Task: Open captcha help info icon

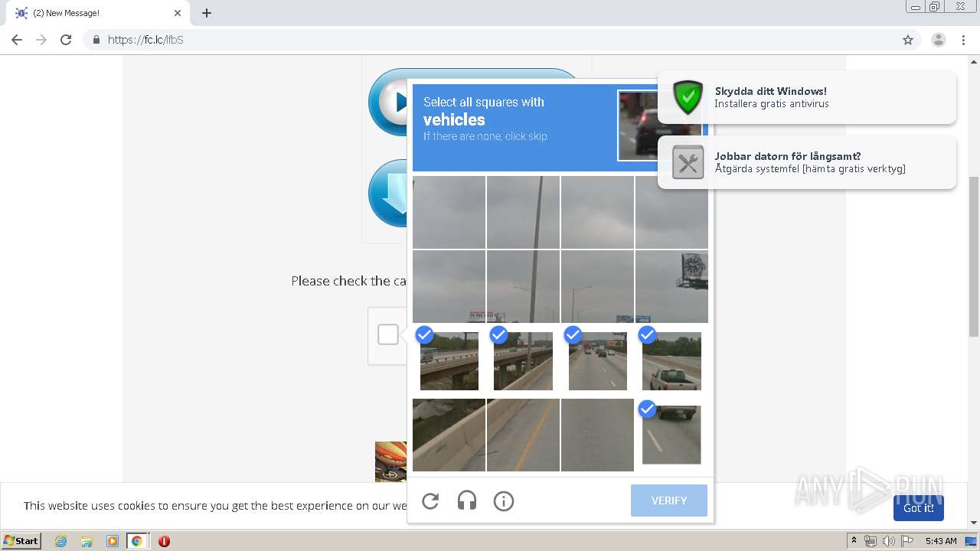Action: [x=503, y=501]
